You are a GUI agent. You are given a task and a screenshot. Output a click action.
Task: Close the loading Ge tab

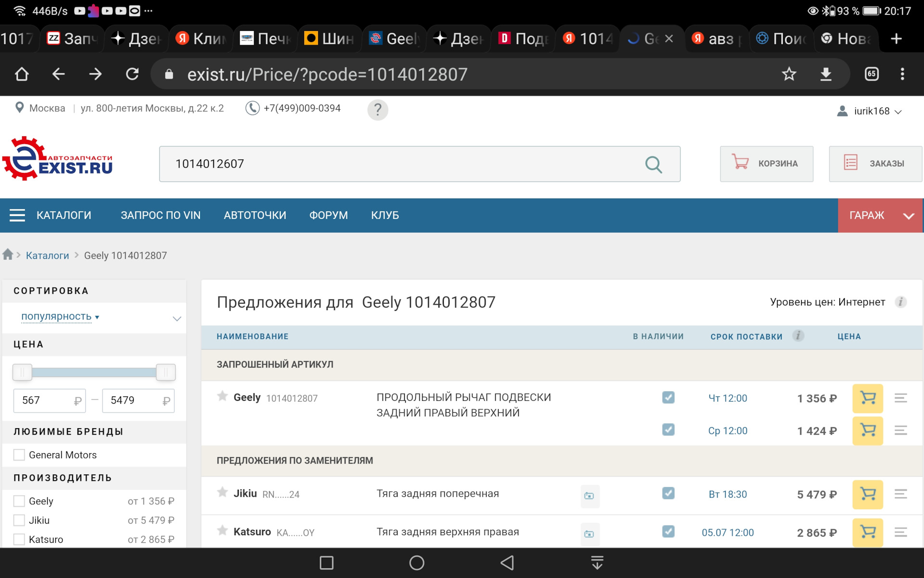click(x=669, y=39)
